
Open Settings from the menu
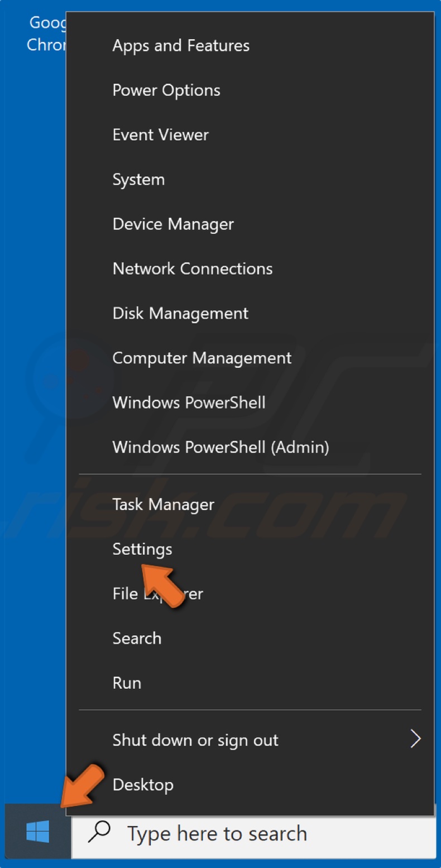142,549
